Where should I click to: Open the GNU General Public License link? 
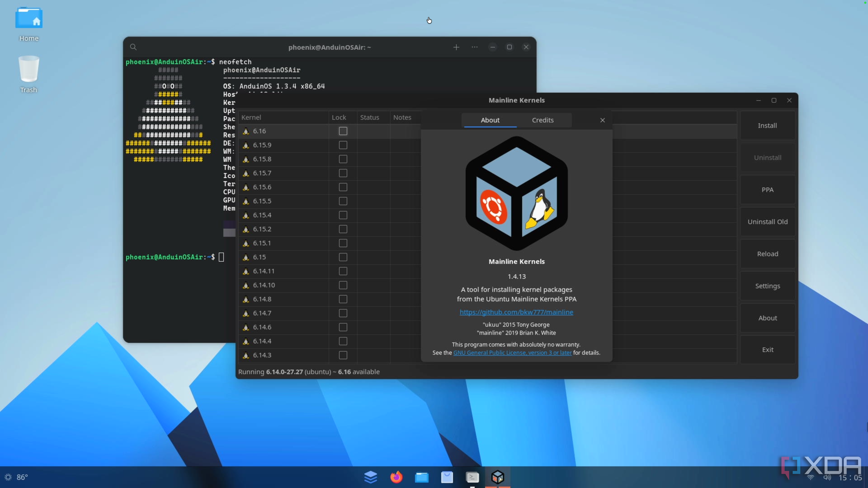512,353
